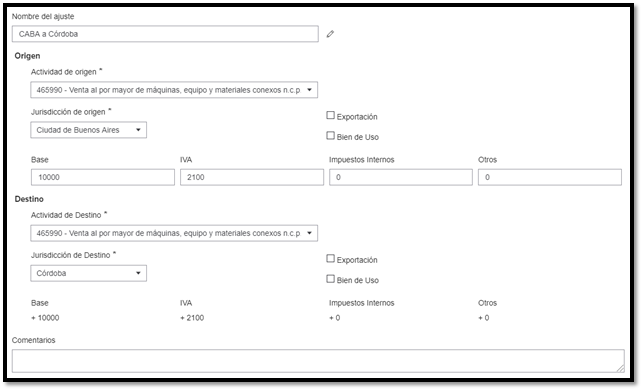Toggle the Exportación checkbox under Destino
Screen dimensions: 643x391
coord(331,258)
